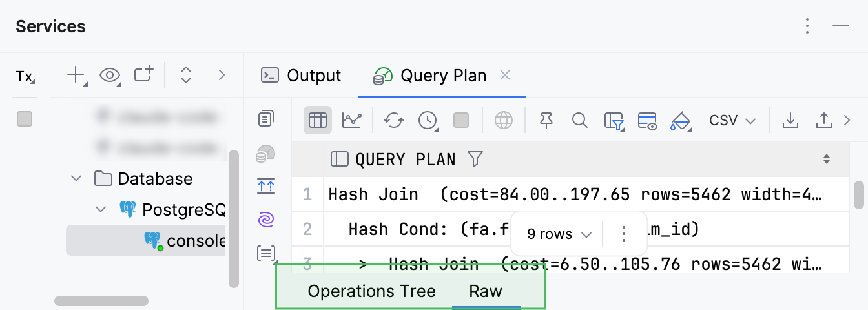Open the find magnifier in results

[580, 120]
